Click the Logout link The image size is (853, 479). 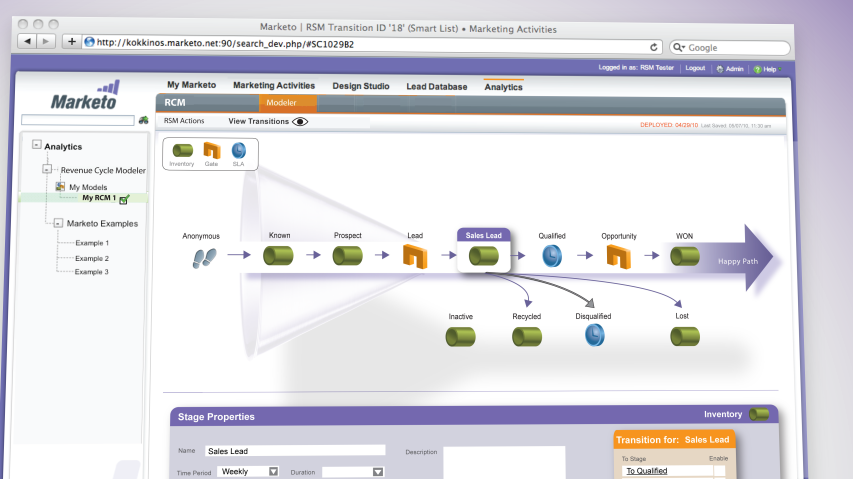(x=695, y=68)
